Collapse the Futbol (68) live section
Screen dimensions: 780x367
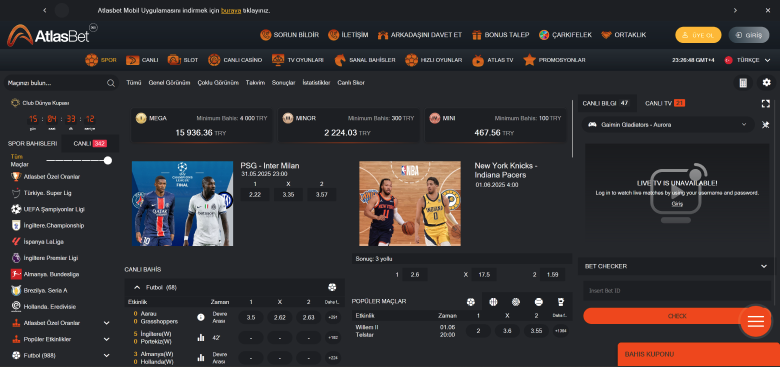[137, 287]
